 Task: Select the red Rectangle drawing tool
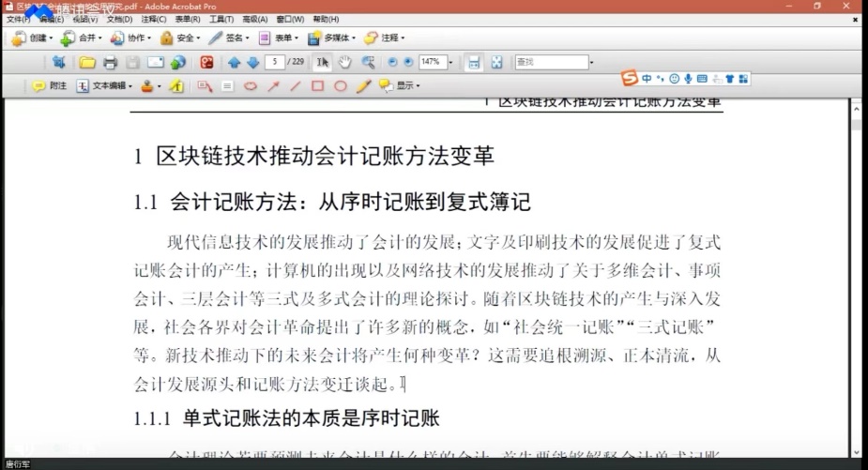coord(317,86)
